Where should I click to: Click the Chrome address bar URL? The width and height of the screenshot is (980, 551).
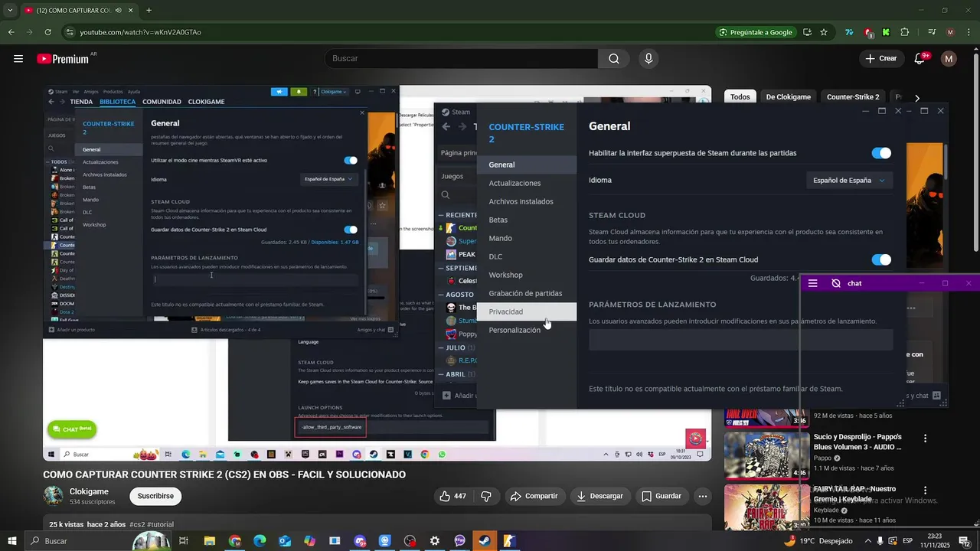pos(141,32)
